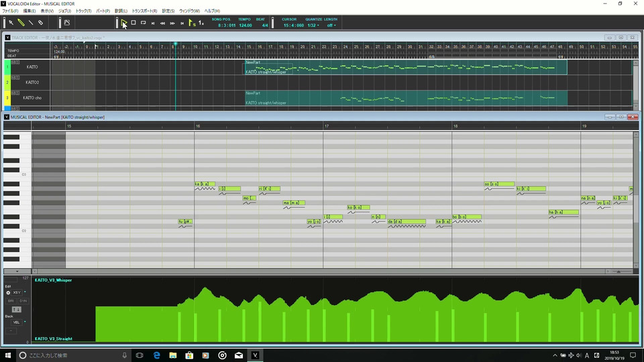Open the トラック(T) menu
The width and height of the screenshot is (644, 362).
83,11
